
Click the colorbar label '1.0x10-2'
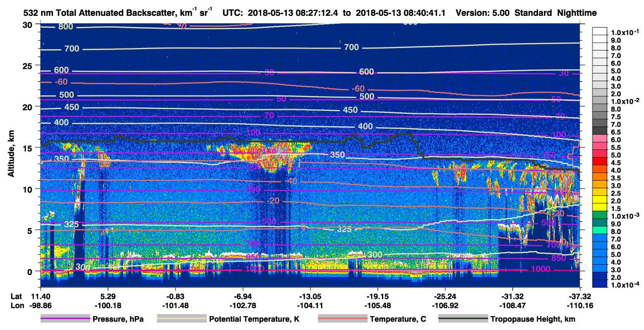point(625,101)
